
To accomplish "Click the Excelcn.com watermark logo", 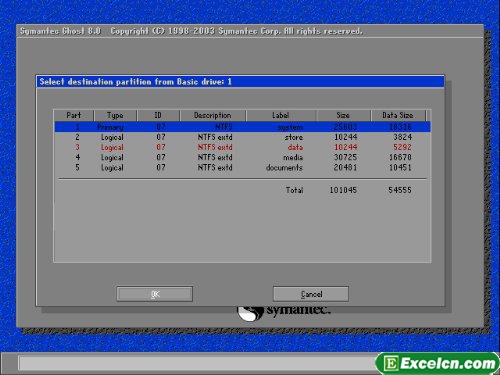I will click(x=438, y=363).
